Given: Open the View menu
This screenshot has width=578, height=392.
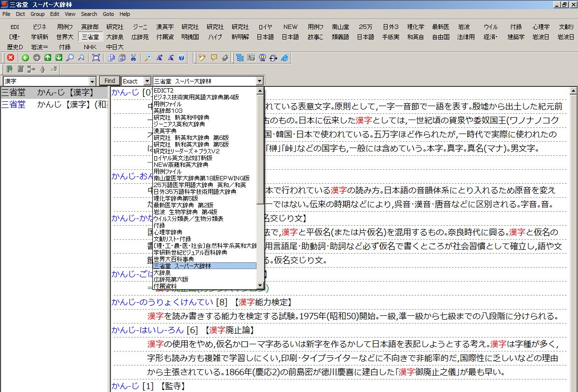Looking at the screenshot, I should tap(70, 14).
